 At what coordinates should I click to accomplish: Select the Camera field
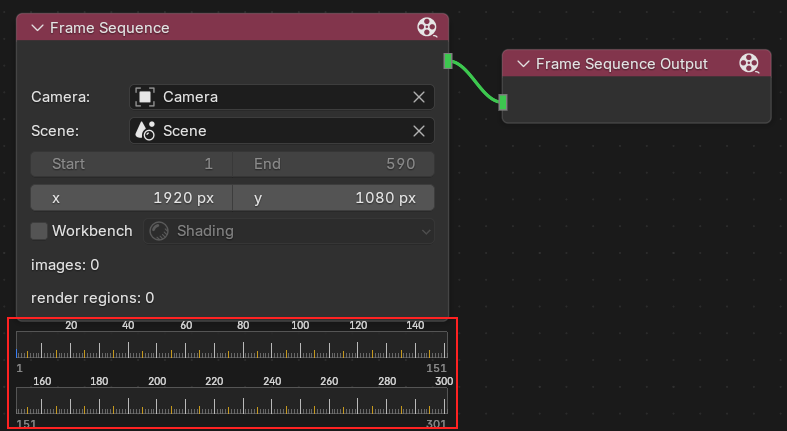pyautogui.click(x=282, y=97)
